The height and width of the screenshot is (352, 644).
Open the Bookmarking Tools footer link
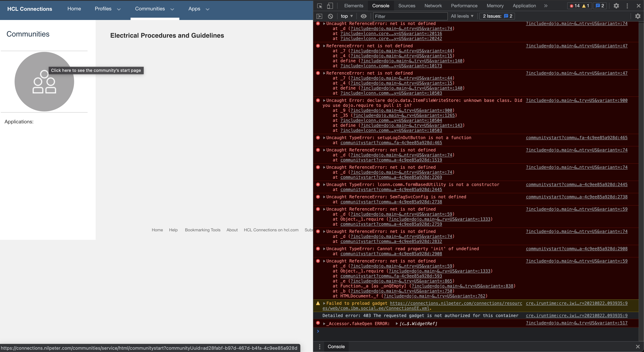(x=203, y=230)
